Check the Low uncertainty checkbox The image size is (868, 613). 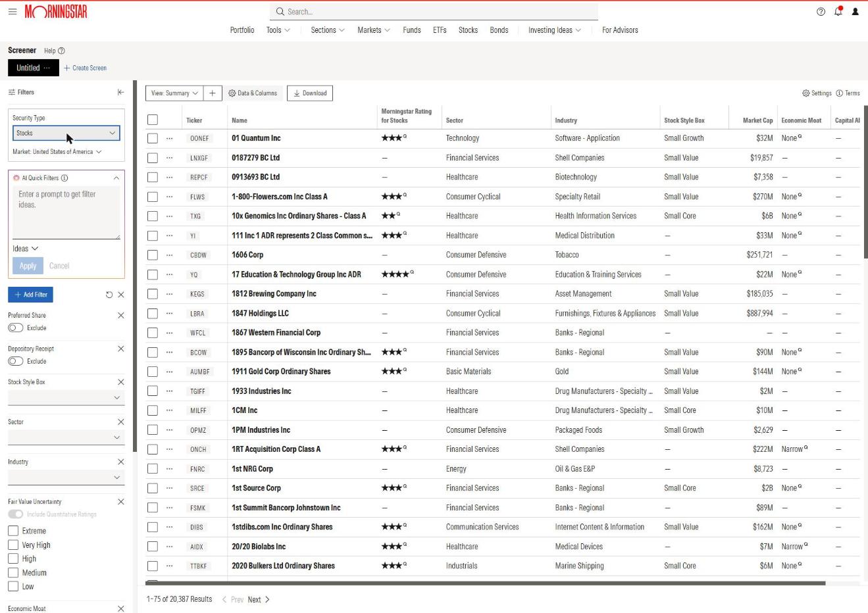point(13,587)
